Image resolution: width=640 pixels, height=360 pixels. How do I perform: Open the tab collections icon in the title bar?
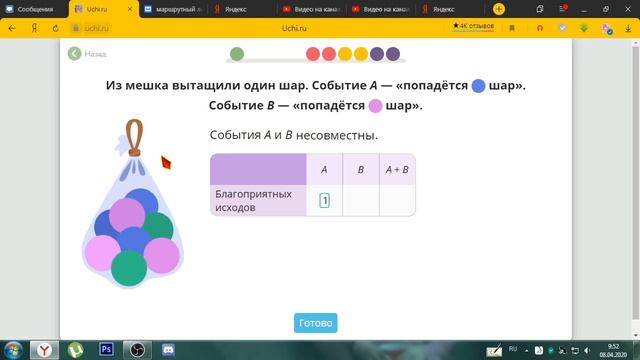540,9
